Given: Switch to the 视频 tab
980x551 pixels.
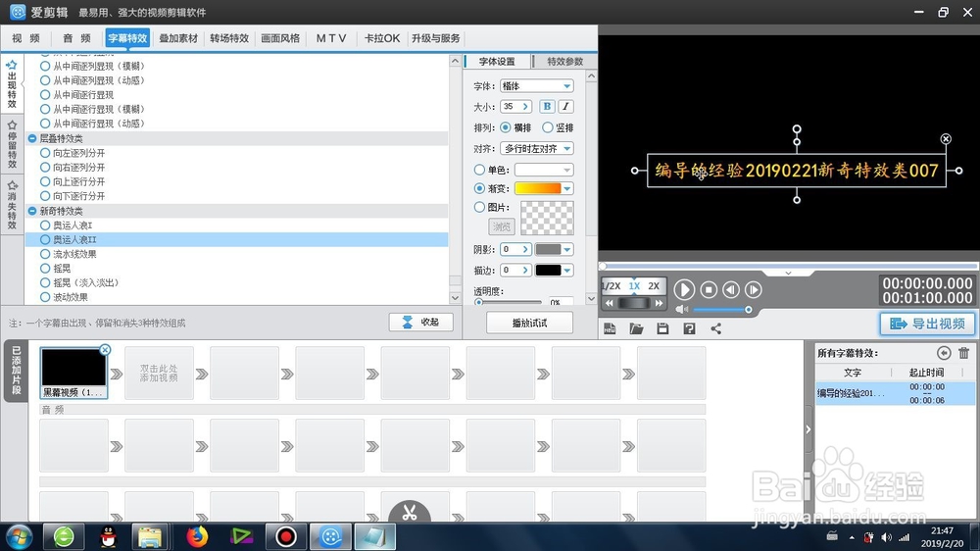Looking at the screenshot, I should tap(25, 38).
